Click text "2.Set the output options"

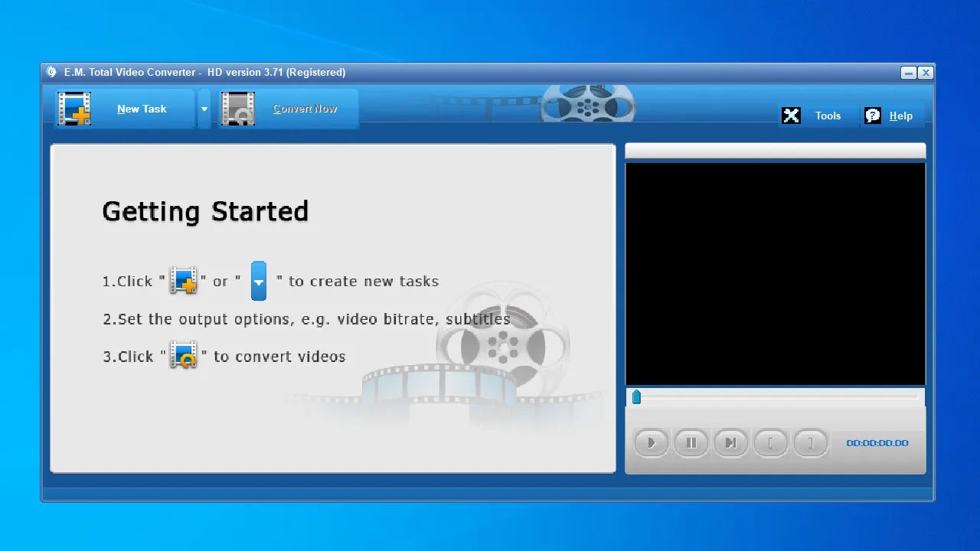197,319
